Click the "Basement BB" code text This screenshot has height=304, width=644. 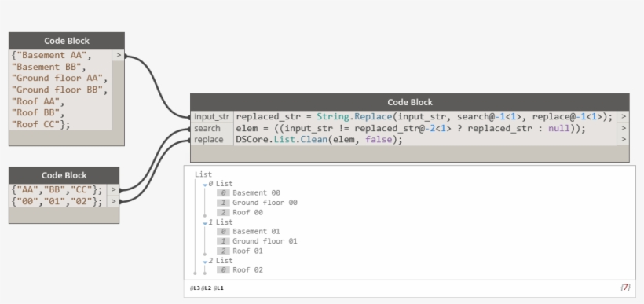tap(46, 67)
